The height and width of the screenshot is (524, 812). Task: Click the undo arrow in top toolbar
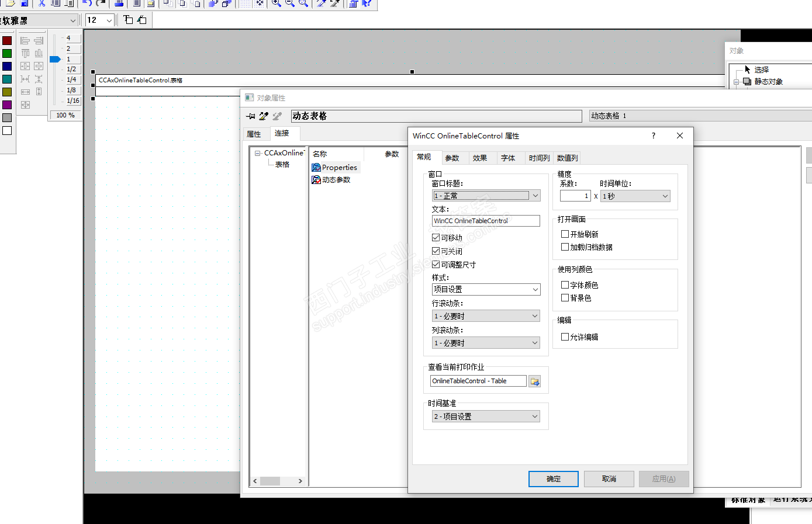pos(87,3)
